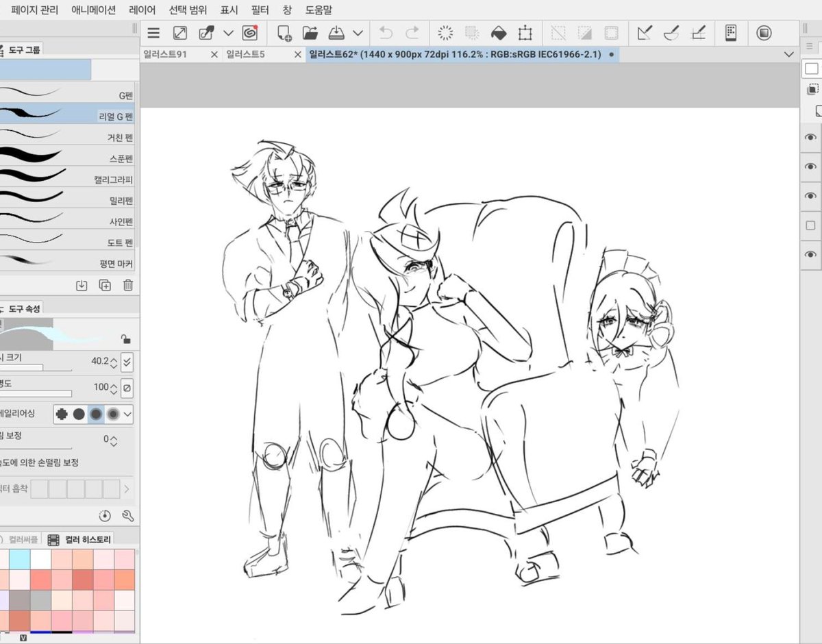
Task: Click the trash icon to delete sub tool
Action: coord(128,285)
